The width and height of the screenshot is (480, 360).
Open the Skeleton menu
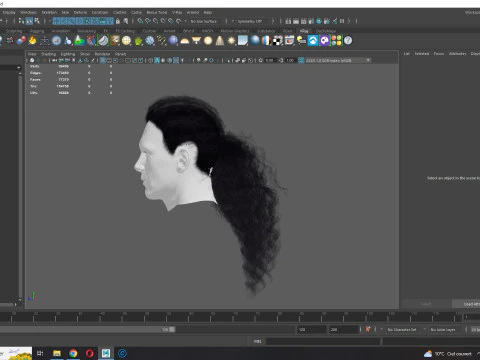[x=49, y=12]
